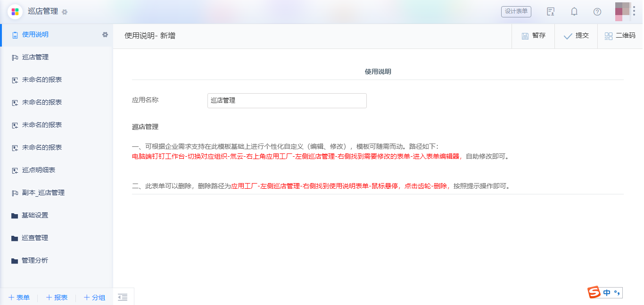644x305 pixels.
Task: Click the colorful app logo top-left
Action: 14,11
